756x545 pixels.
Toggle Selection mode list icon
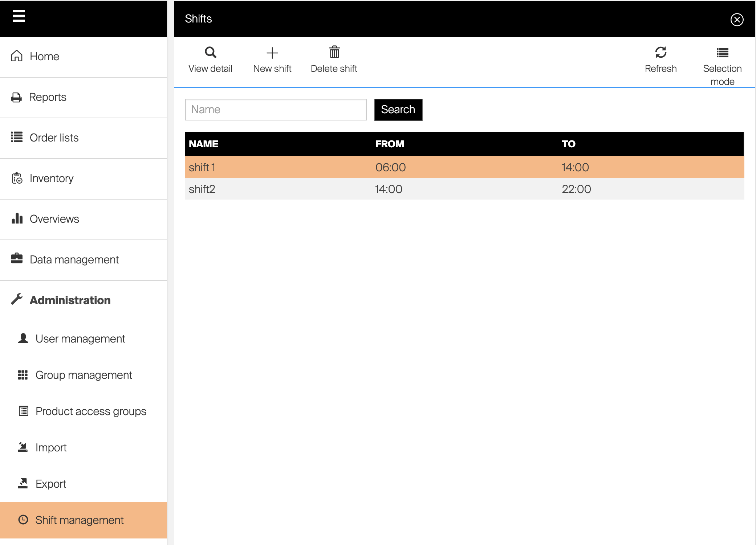722,53
